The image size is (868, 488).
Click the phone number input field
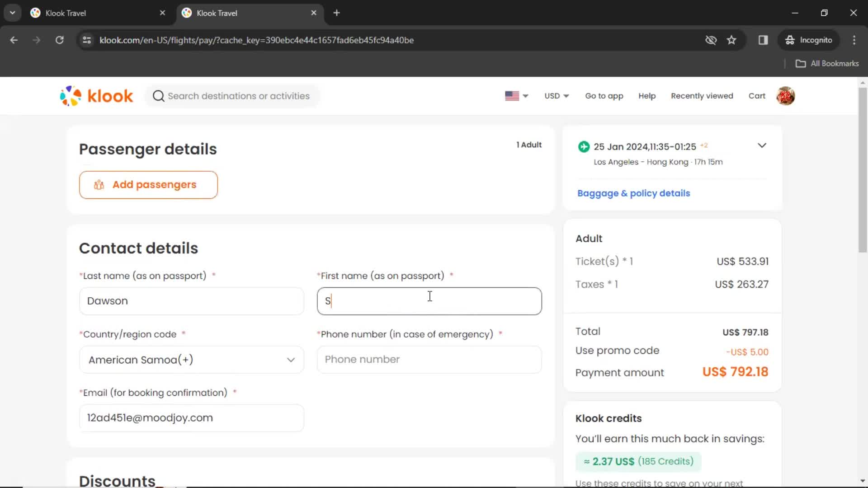tap(429, 359)
